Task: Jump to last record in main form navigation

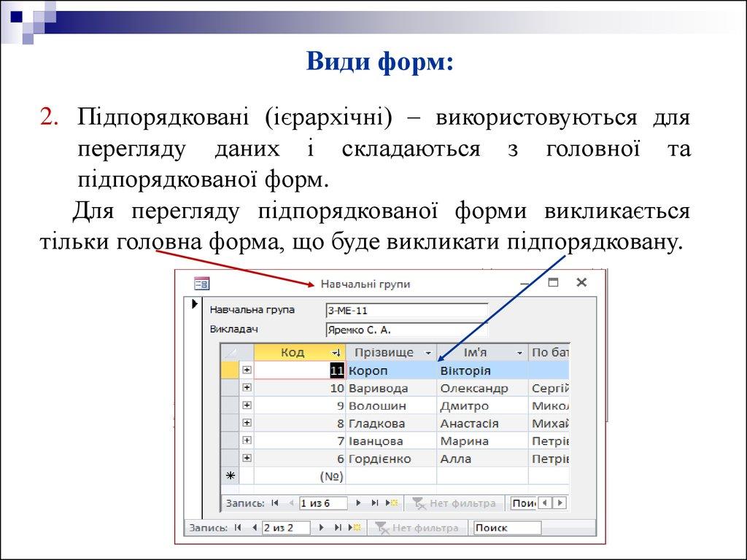Action: click(337, 527)
